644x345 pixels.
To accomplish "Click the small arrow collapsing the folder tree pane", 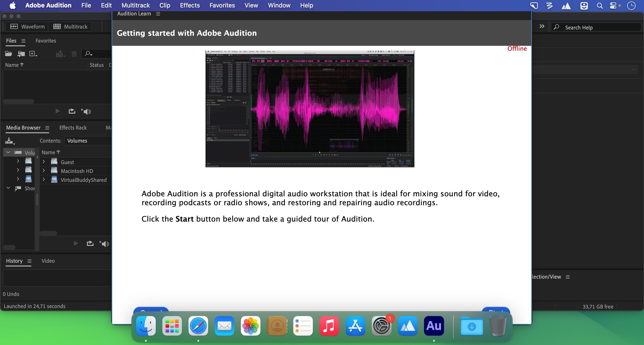I will 37,157.
